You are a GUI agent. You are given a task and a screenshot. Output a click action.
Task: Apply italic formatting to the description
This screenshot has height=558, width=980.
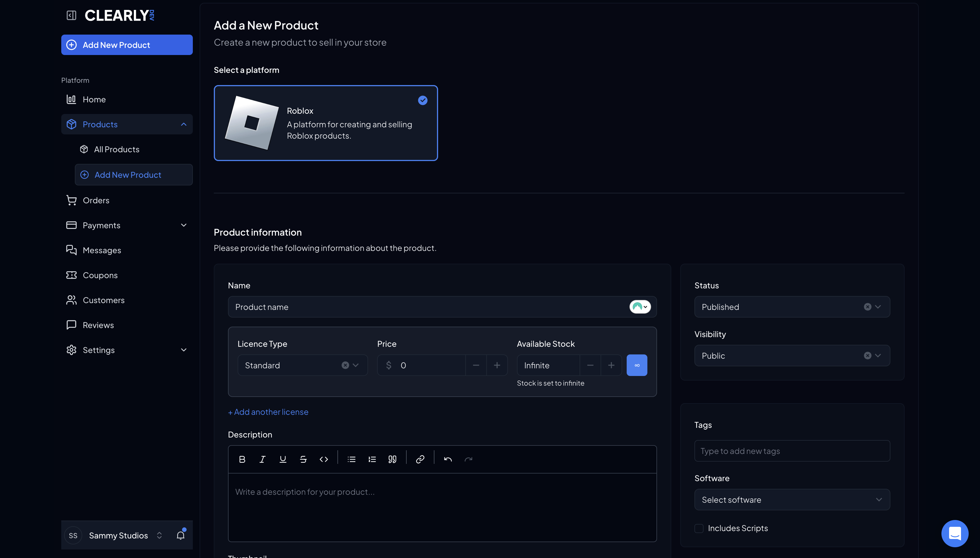pos(263,459)
